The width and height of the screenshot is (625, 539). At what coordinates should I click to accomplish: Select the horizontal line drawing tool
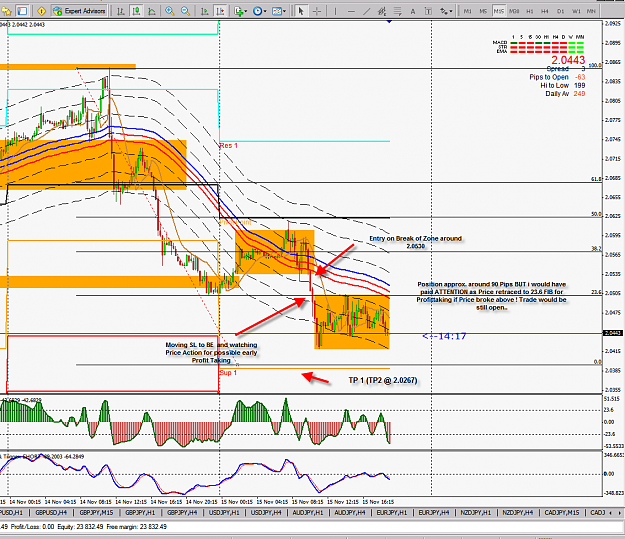click(351, 11)
